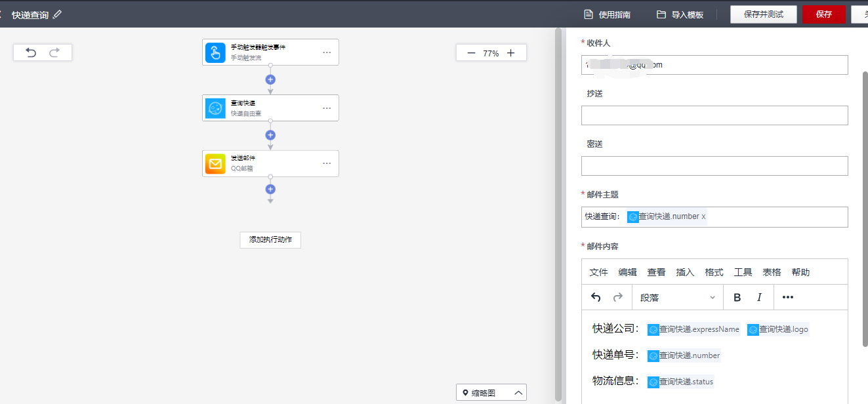The image size is (868, 404).
Task: Select the 查询快递.status variable tag
Action: [680, 382]
